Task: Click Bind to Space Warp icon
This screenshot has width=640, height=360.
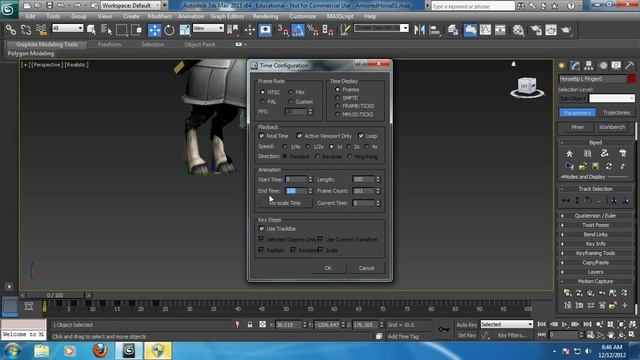Action: tap(41, 30)
